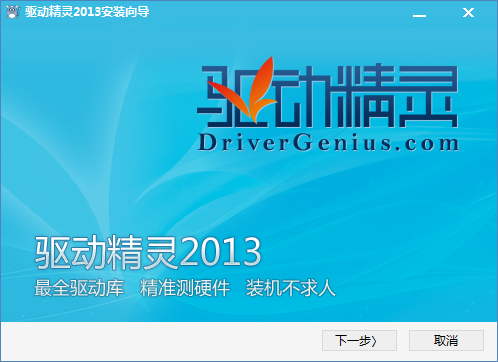
Task: Click the slogan text 精准测硬件
Action: coord(185,288)
